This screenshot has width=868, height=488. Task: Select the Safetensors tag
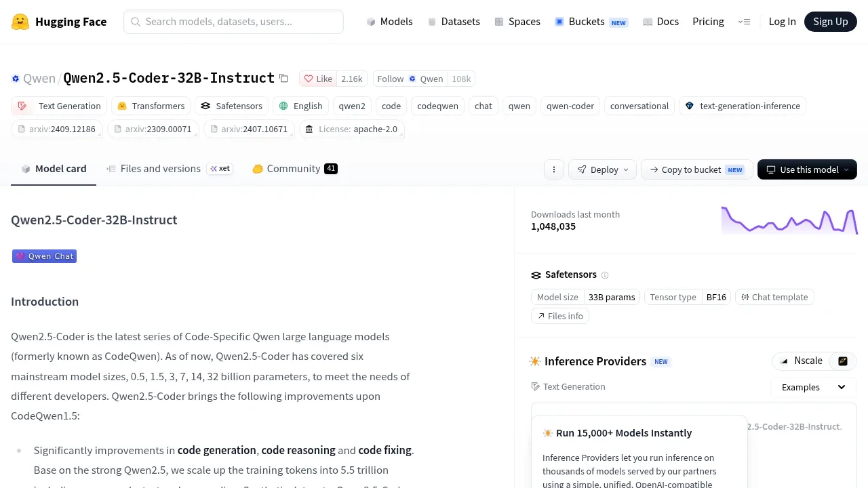(x=231, y=106)
